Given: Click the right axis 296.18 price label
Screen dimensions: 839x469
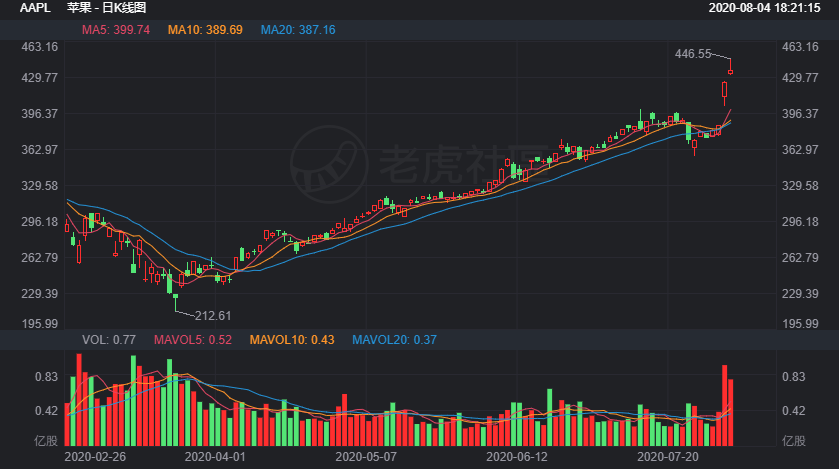Looking at the screenshot, I should tap(800, 222).
